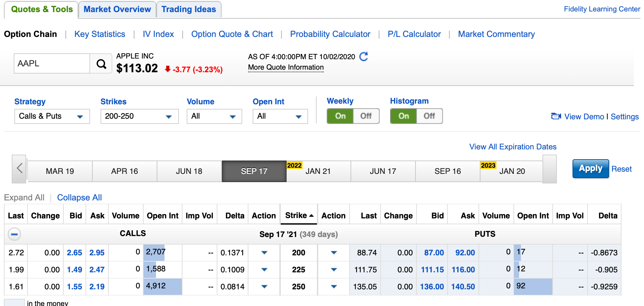644x306 pixels.
Task: Click the View Demo link
Action: 584,117
